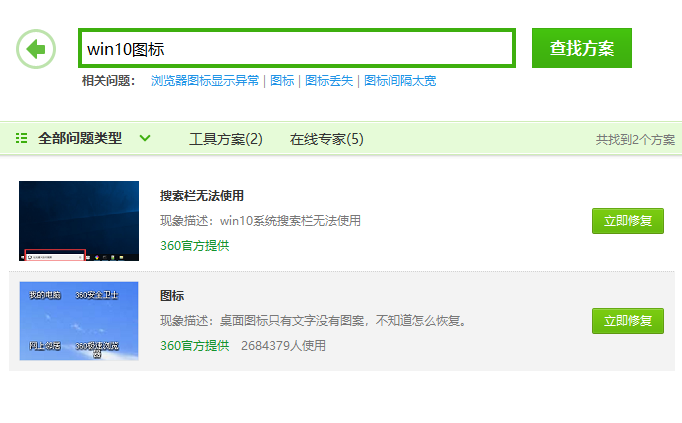Click 立即修复 for the 图标 solution
The height and width of the screenshot is (423, 682).
pos(627,321)
